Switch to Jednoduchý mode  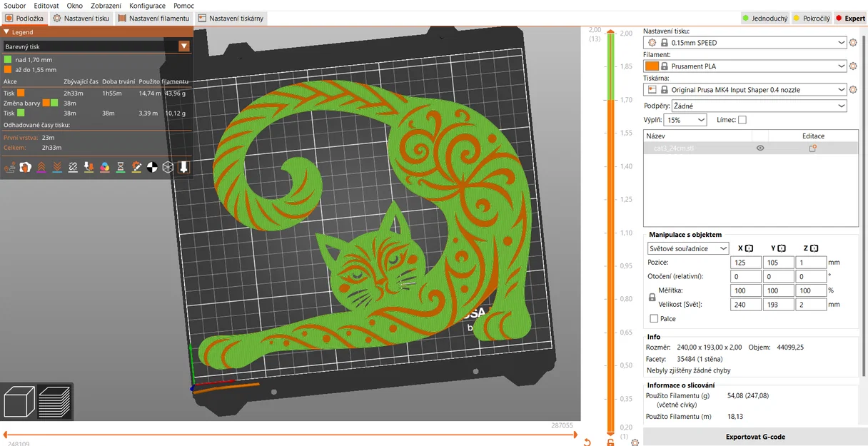(x=764, y=19)
